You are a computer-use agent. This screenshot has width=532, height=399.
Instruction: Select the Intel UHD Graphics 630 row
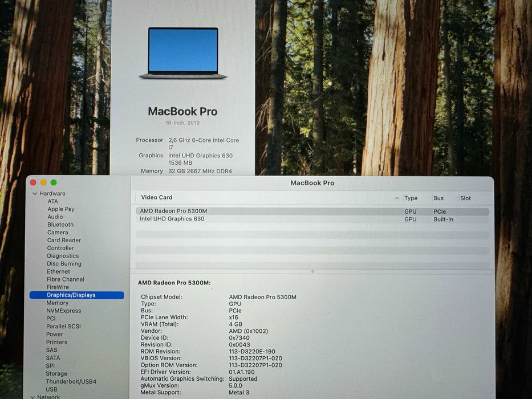[312, 219]
